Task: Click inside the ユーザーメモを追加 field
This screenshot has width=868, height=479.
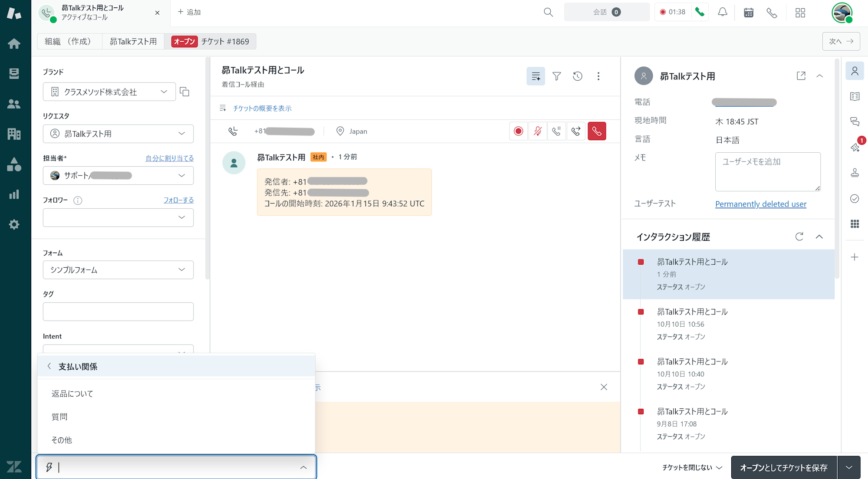Action: coord(767,171)
